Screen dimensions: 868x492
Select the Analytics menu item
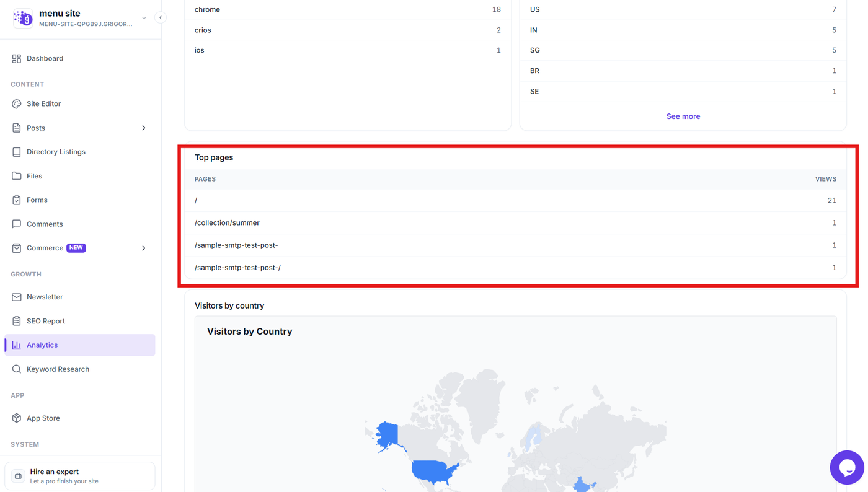pos(79,345)
